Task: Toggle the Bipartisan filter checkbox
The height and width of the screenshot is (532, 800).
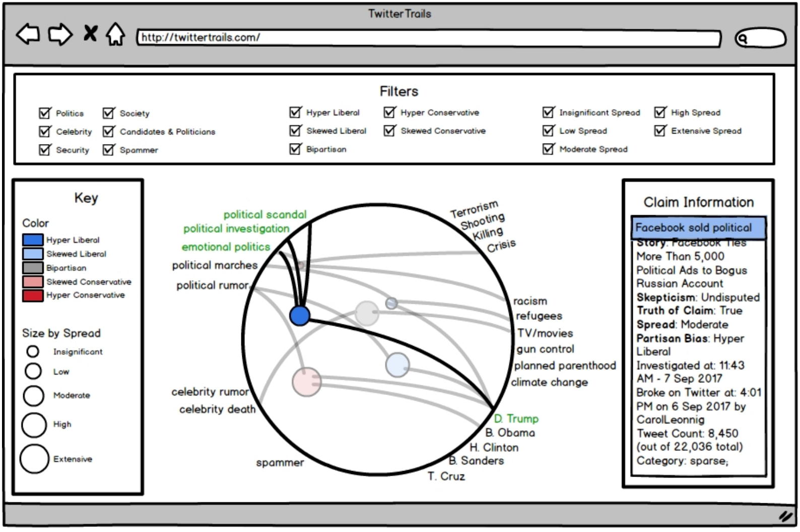Action: [295, 149]
